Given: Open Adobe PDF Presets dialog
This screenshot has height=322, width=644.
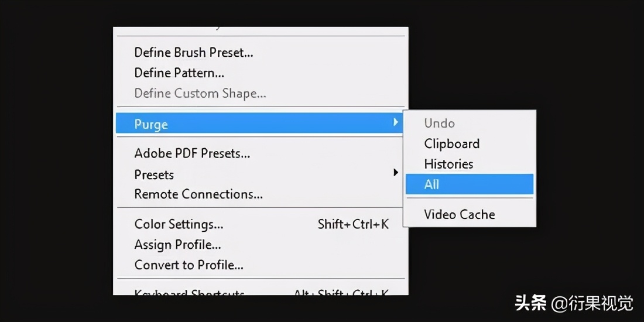Looking at the screenshot, I should pos(192,154).
